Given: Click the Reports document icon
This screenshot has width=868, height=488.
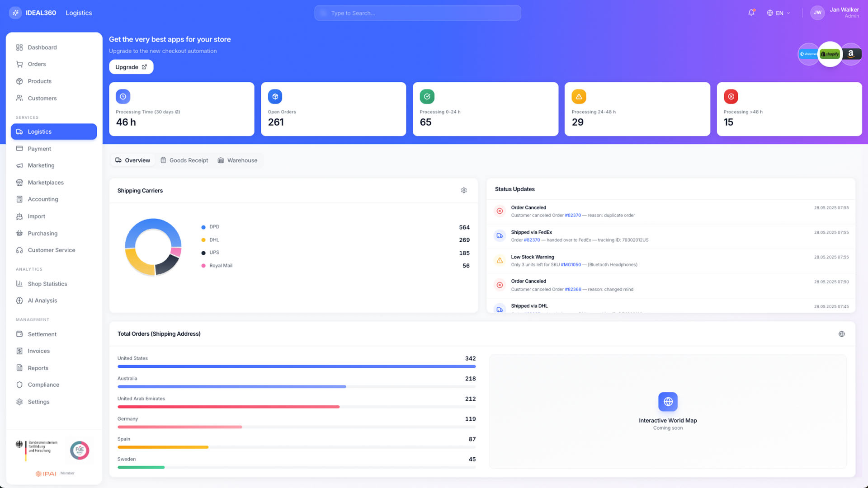Looking at the screenshot, I should (19, 368).
